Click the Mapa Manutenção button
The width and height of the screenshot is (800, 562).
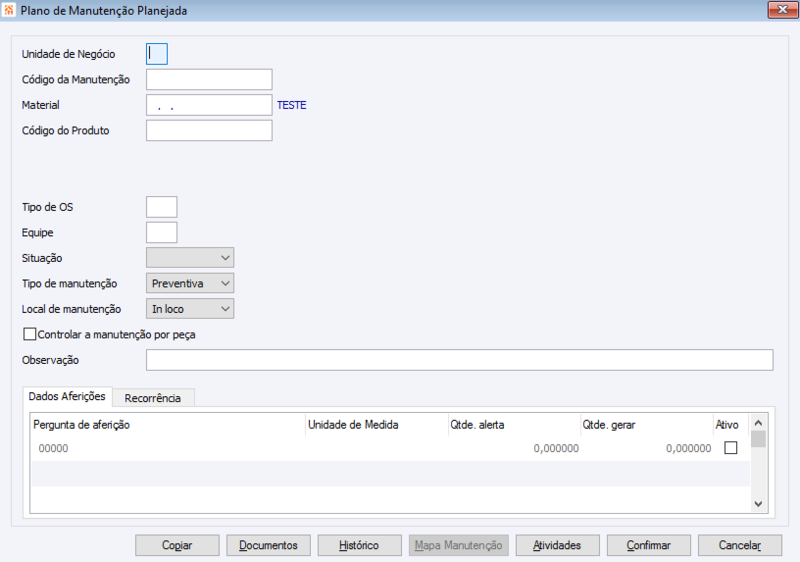[459, 545]
